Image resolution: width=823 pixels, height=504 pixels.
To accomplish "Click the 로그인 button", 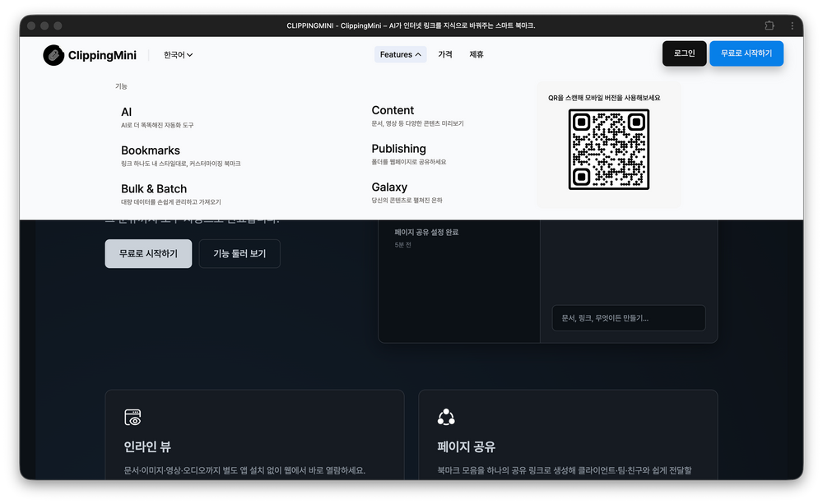I will click(x=684, y=53).
